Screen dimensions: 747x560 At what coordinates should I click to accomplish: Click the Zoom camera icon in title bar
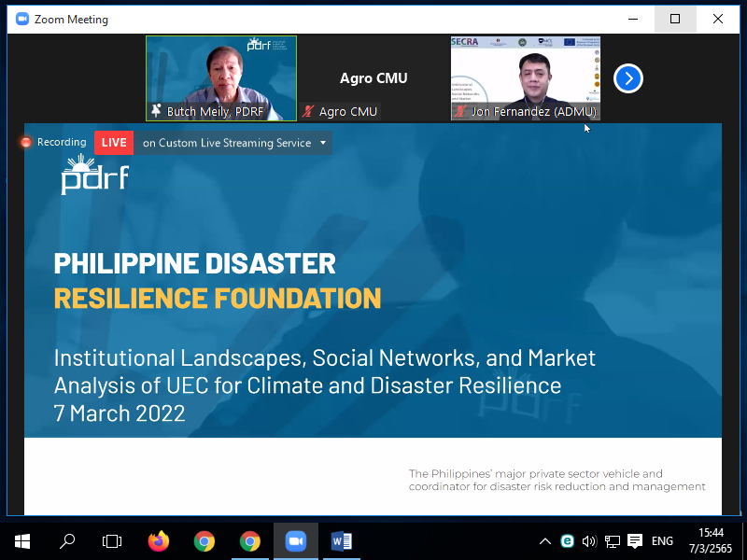coord(21,19)
